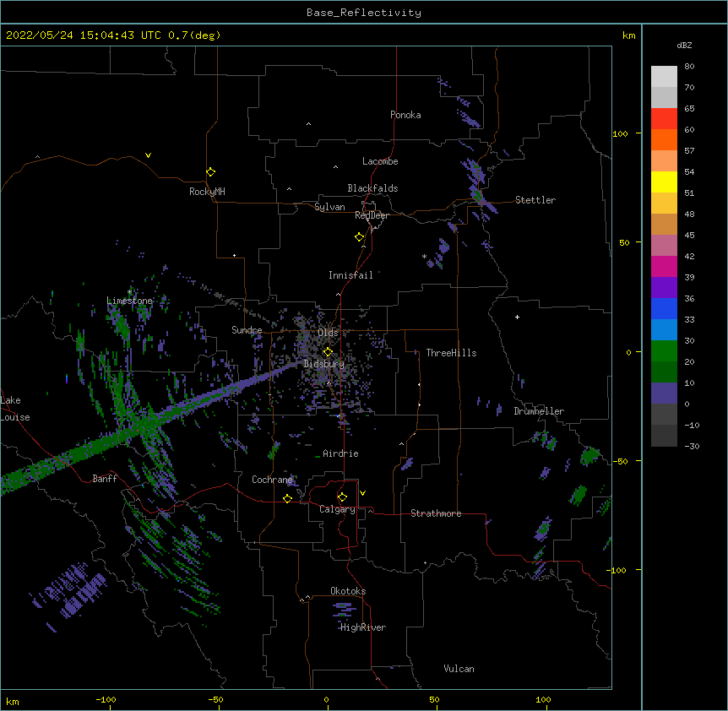Click the yellow diamond marker below Olds
Viewport: 728px width, 711px height.
[x=328, y=352]
